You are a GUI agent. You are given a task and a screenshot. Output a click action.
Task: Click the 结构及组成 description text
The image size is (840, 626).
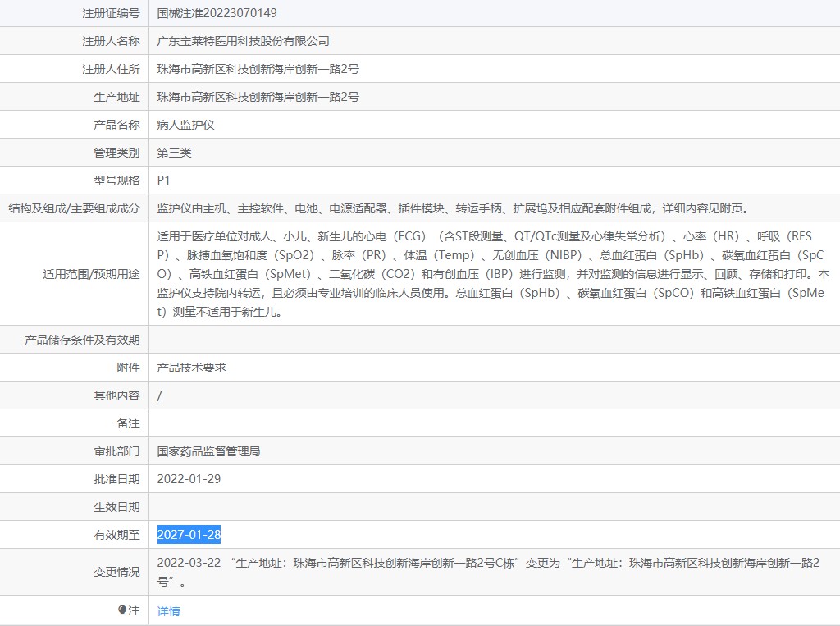coord(453,208)
